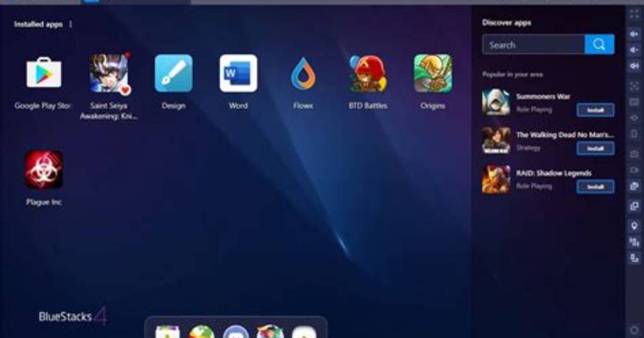Mute sound with the speaker icon
This screenshot has height=338, width=644.
coord(634,66)
